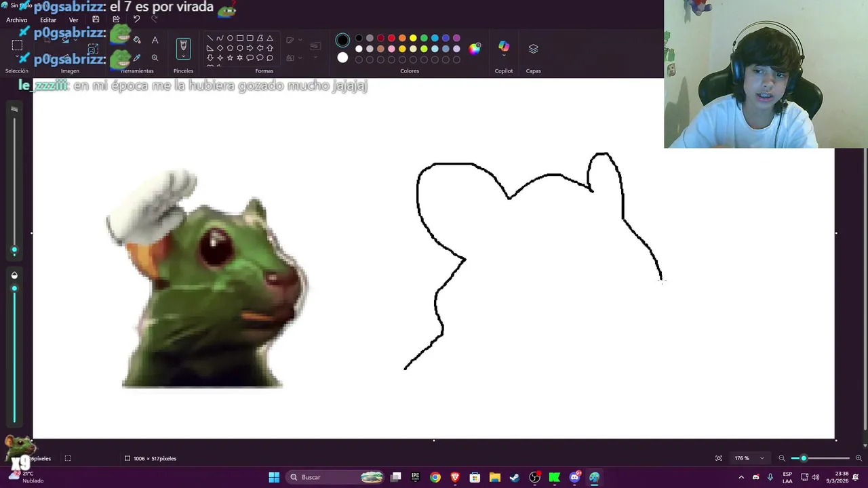Open Task View on the taskbar

click(396, 477)
